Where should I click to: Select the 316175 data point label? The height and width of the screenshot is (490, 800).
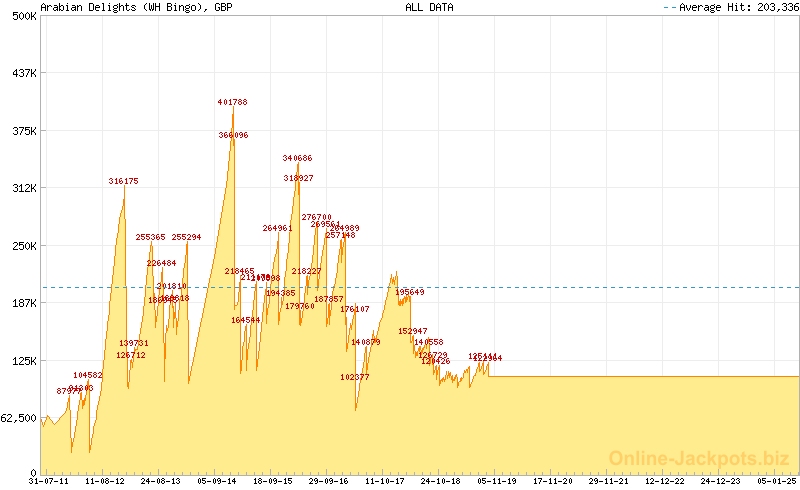click(124, 181)
